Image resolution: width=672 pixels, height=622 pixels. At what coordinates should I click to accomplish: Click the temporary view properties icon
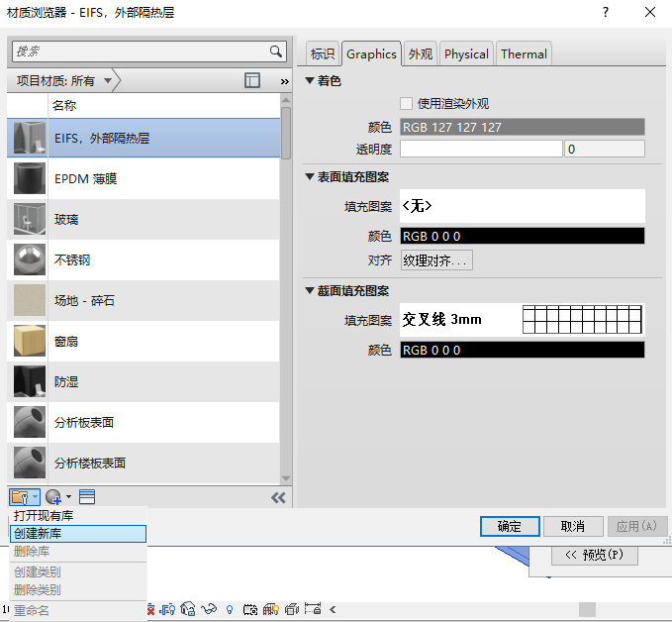(x=250, y=609)
